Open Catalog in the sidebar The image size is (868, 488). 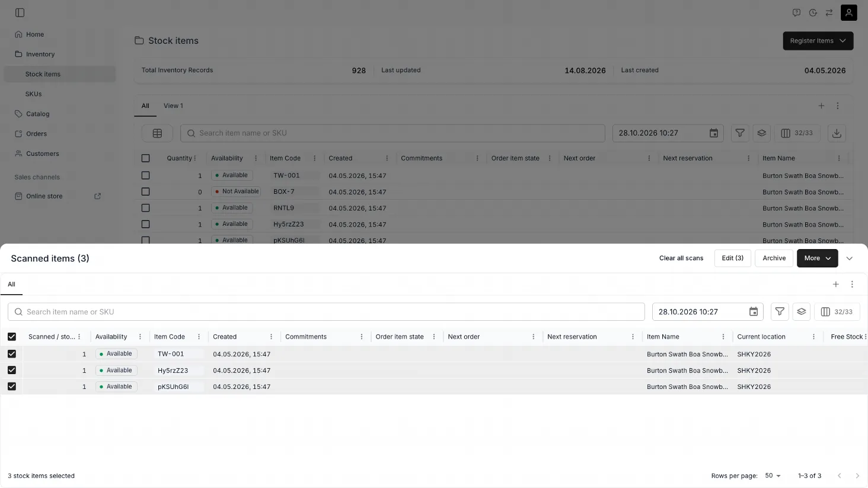(60, 114)
